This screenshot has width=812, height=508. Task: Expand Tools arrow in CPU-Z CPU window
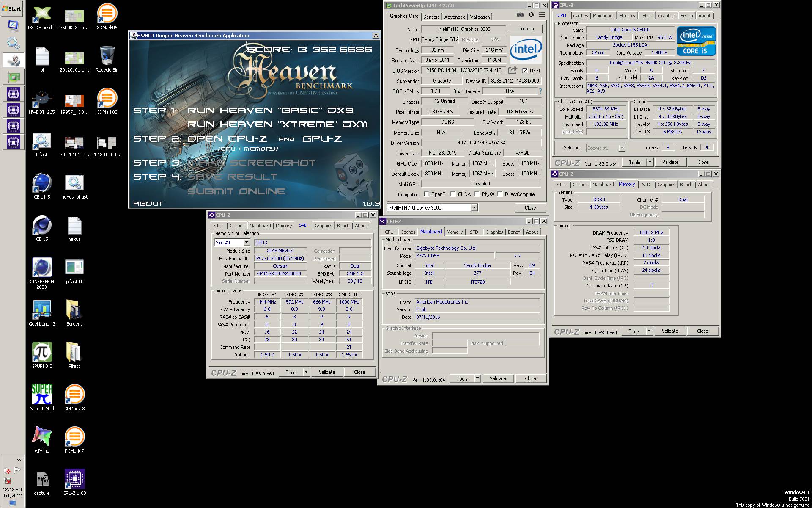[x=650, y=162]
